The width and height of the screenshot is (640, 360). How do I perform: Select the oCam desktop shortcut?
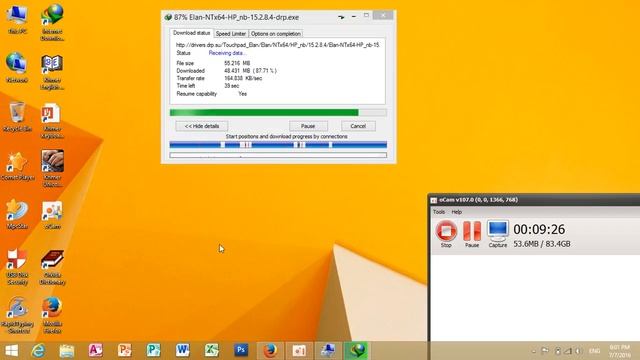[52, 215]
